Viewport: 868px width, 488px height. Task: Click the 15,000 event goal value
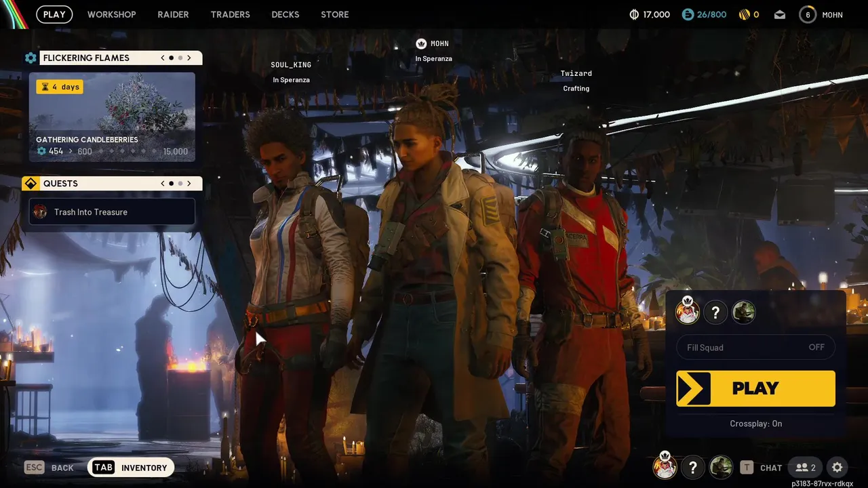(x=176, y=151)
